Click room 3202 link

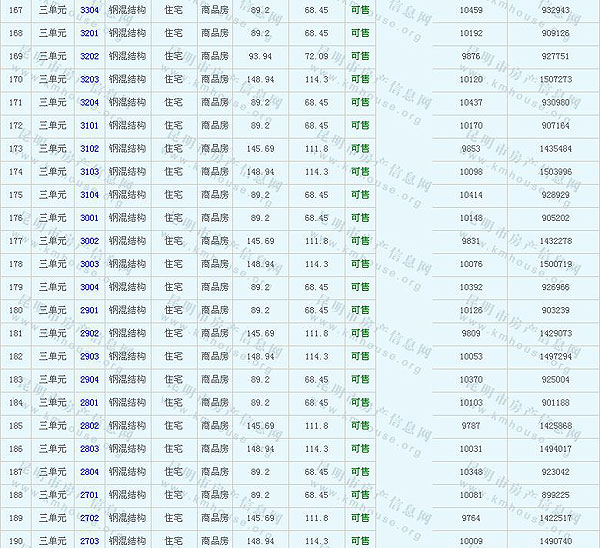[x=89, y=56]
